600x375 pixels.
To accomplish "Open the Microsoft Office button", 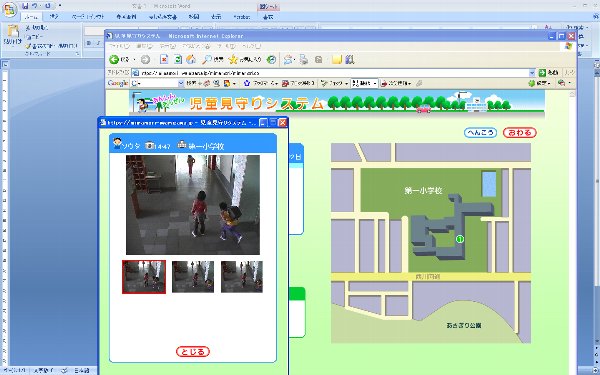I will click(9, 9).
